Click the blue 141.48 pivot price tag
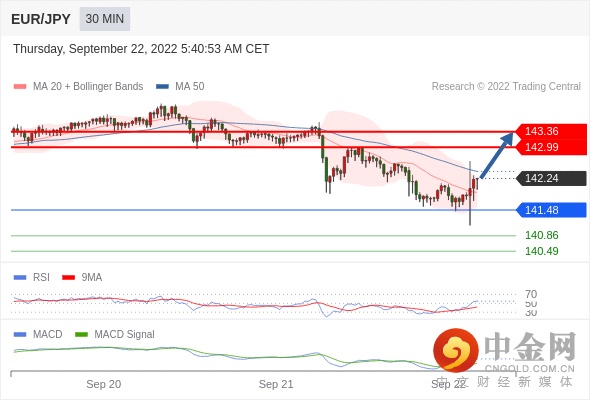 (x=551, y=210)
